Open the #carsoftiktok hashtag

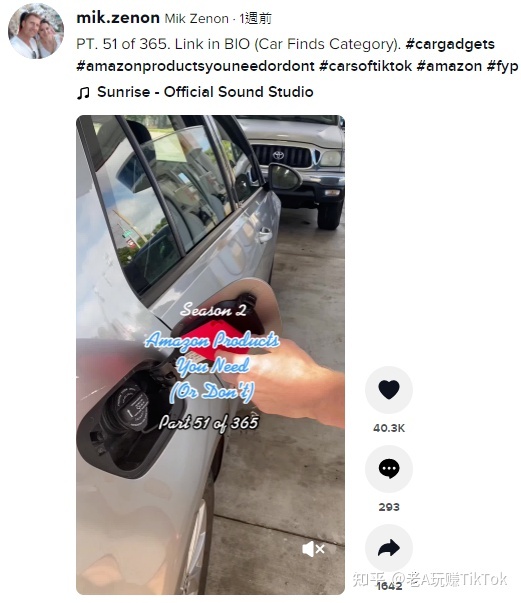point(365,66)
